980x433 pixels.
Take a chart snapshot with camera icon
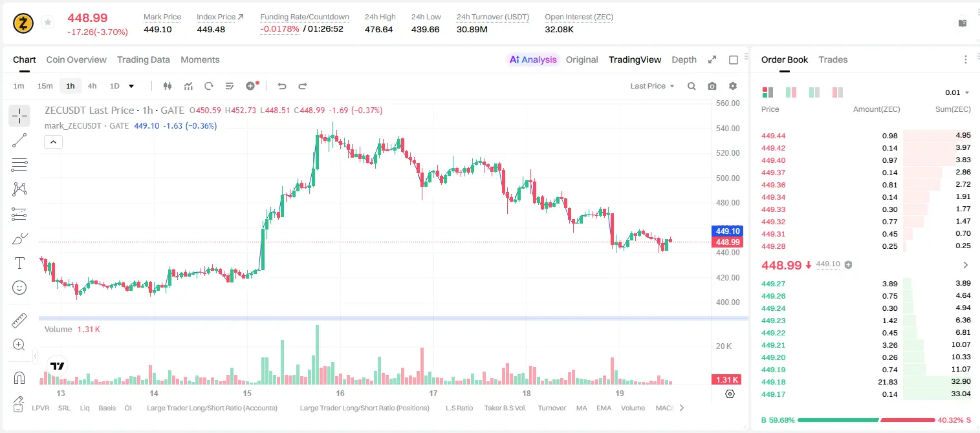pos(712,86)
